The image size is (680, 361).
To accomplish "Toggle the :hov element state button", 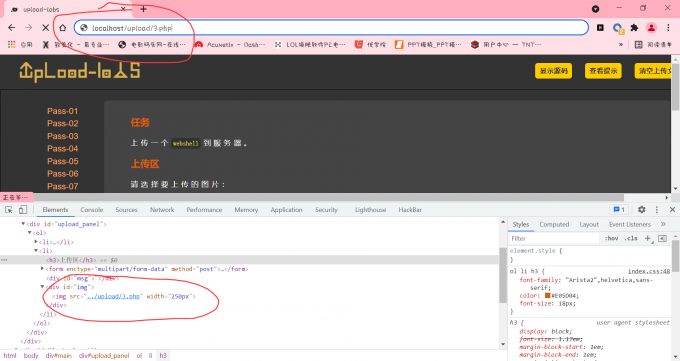I will click(x=611, y=238).
